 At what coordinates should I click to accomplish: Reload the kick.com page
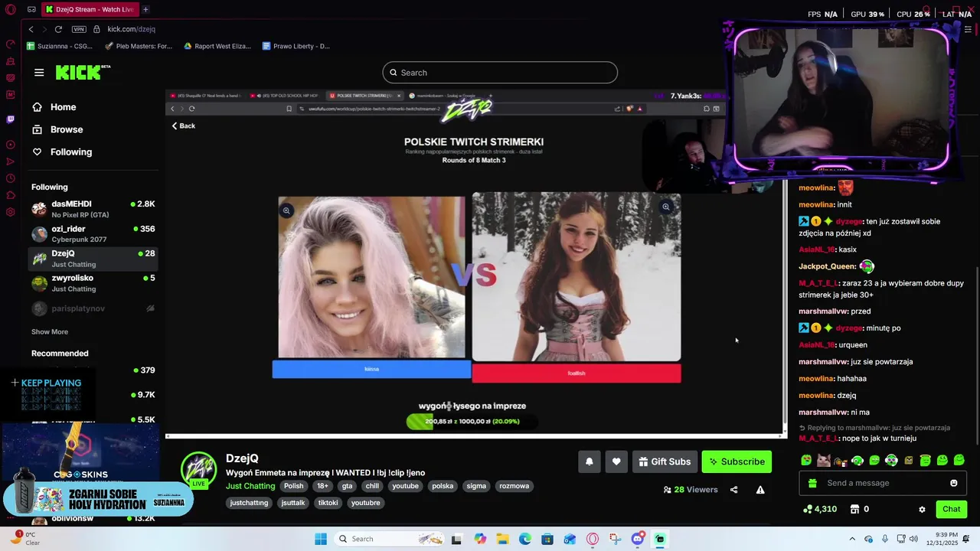click(x=58, y=29)
